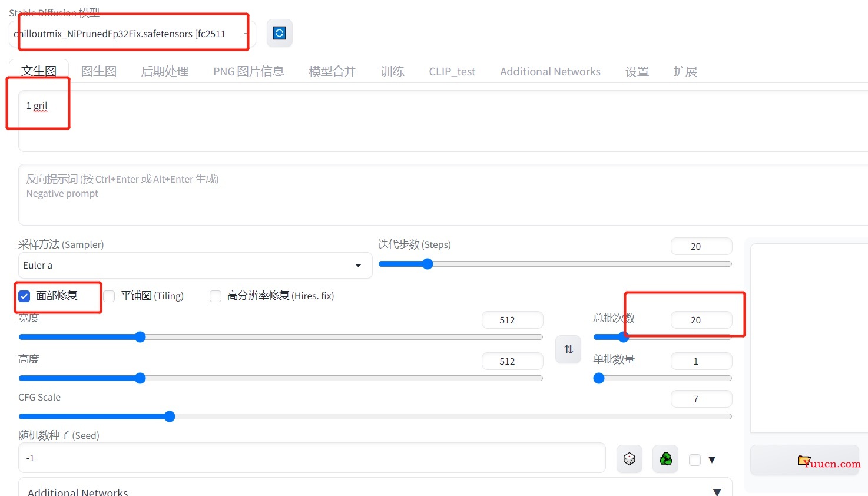The width and height of the screenshot is (868, 496).
Task: Adjust the 高度 height slider
Action: point(280,378)
